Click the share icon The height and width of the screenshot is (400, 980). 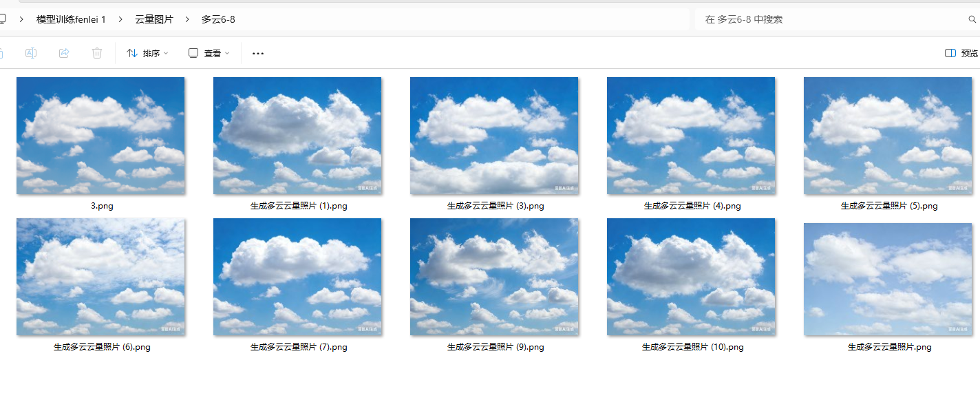click(x=63, y=52)
